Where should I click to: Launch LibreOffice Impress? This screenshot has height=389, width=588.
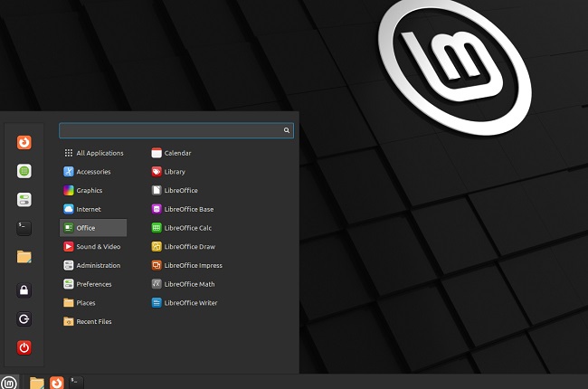(x=186, y=265)
